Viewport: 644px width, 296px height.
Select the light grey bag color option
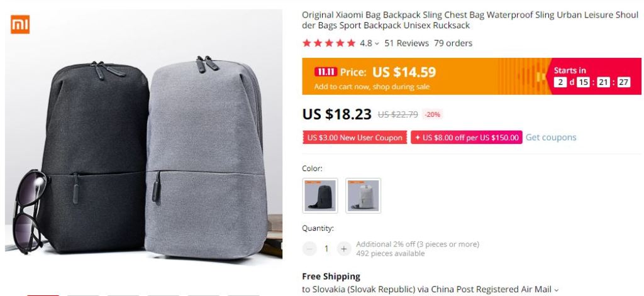(363, 195)
